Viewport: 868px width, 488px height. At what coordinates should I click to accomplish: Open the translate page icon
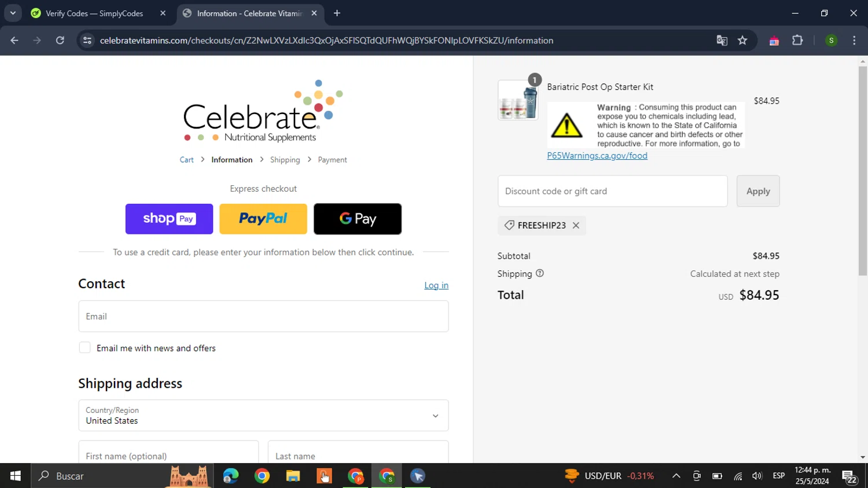pos(722,41)
